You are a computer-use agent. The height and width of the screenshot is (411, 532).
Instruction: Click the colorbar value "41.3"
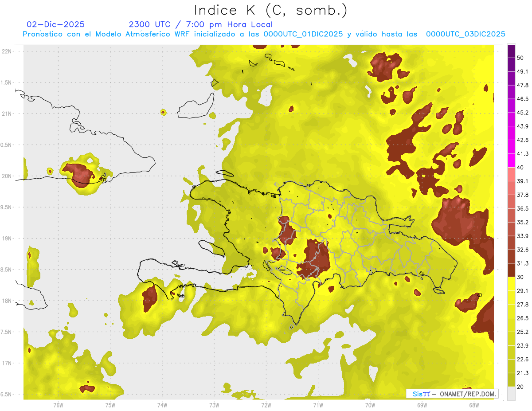pyautogui.click(x=523, y=154)
